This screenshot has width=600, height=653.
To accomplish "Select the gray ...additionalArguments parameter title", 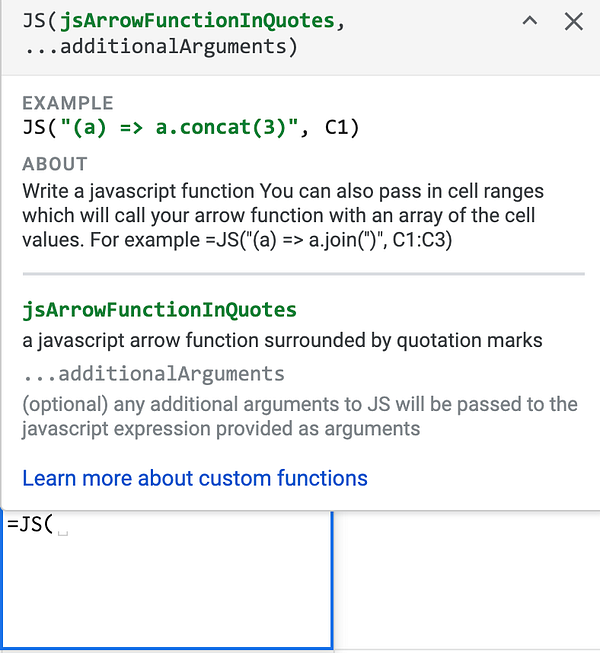I will click(154, 374).
